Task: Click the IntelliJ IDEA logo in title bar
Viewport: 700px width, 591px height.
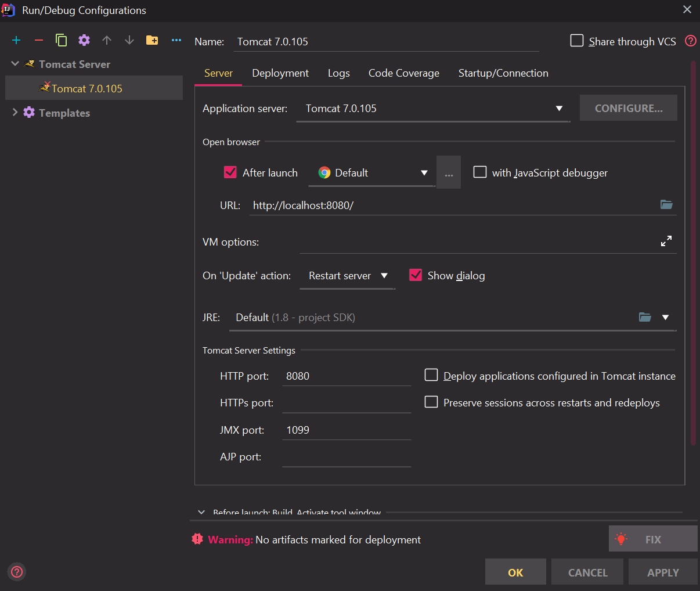Action: (9, 10)
